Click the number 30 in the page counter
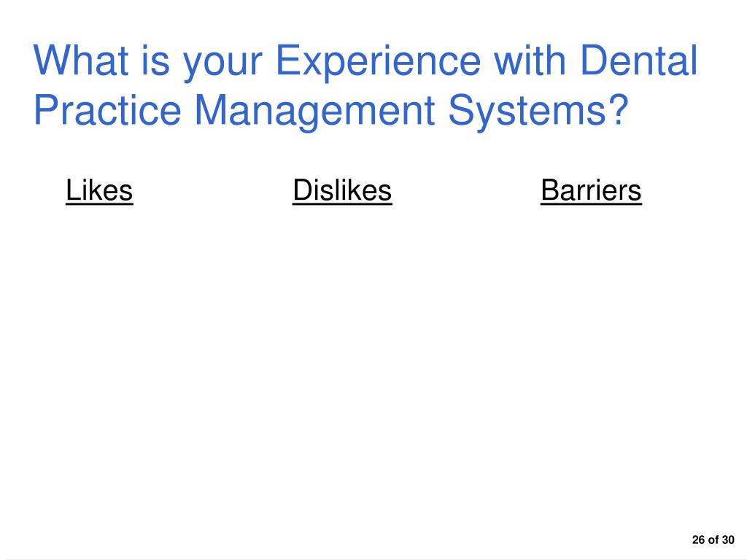Screen dimensions: 747x560 click(728, 540)
